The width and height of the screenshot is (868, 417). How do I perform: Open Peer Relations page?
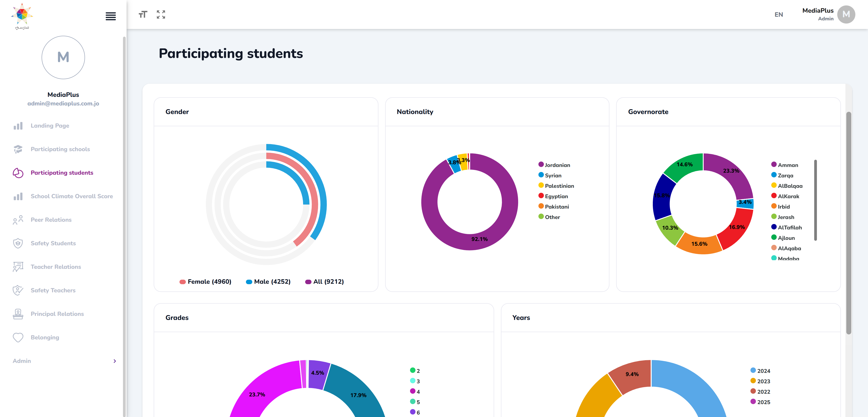(x=51, y=220)
